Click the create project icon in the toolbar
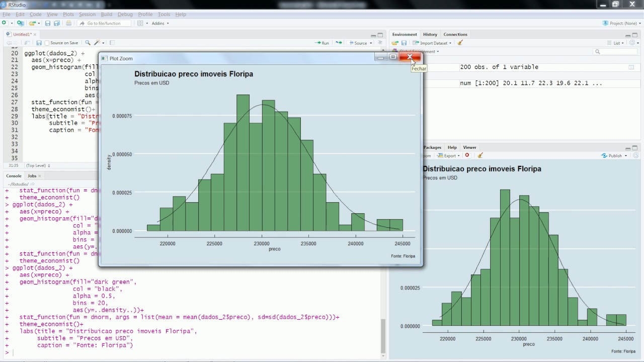644x362 pixels. pos(20,23)
